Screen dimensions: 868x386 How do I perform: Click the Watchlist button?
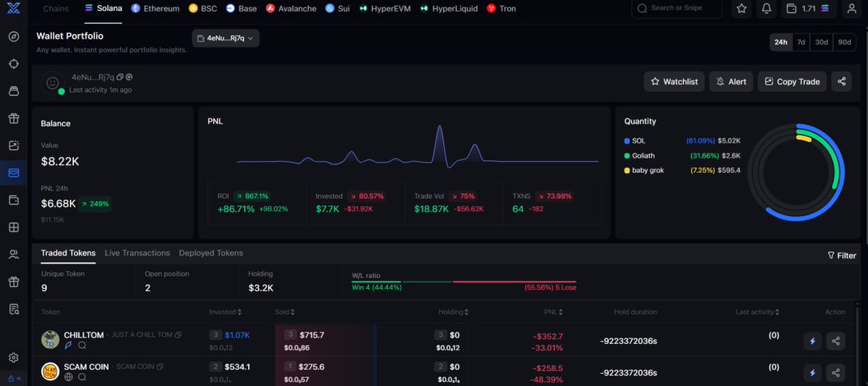674,81
